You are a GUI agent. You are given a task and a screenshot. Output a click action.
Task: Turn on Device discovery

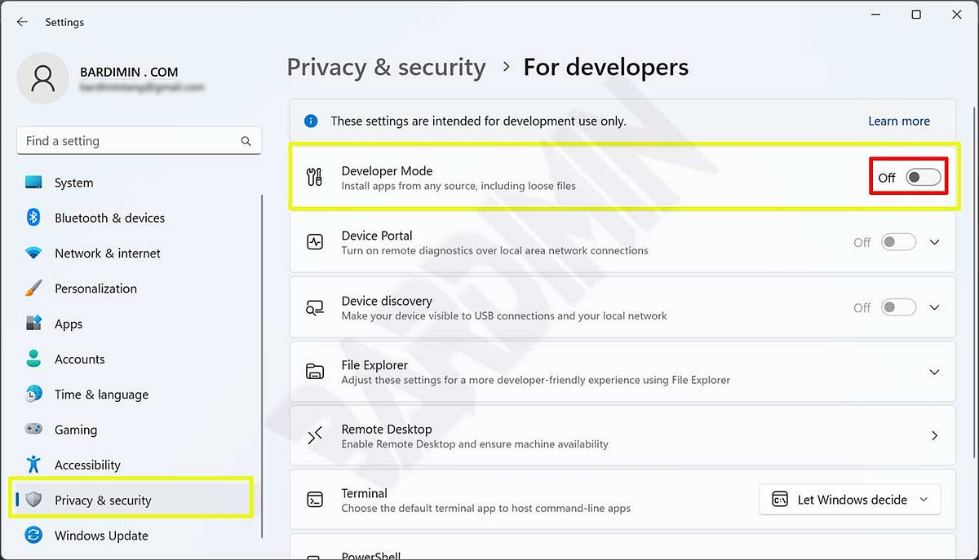[x=897, y=307]
